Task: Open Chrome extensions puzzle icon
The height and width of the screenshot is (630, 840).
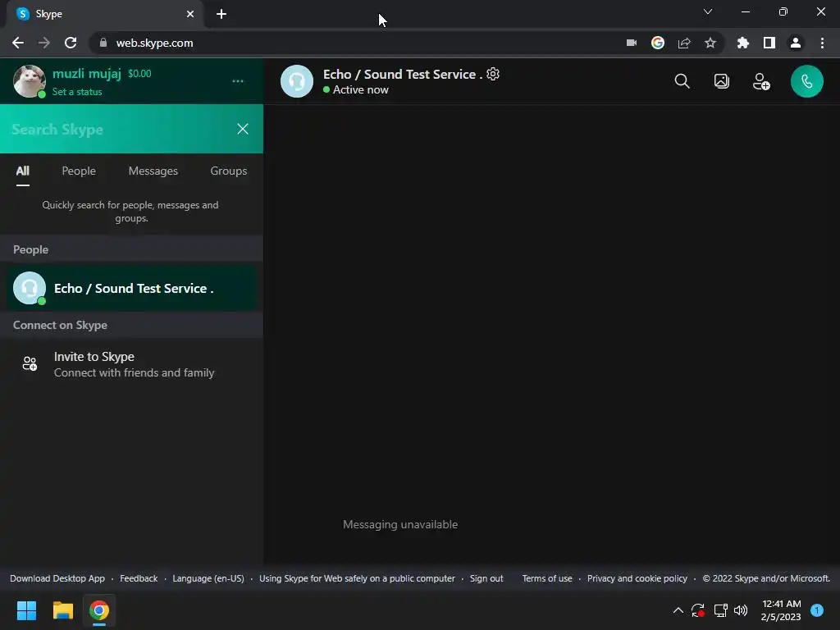Action: click(x=743, y=43)
